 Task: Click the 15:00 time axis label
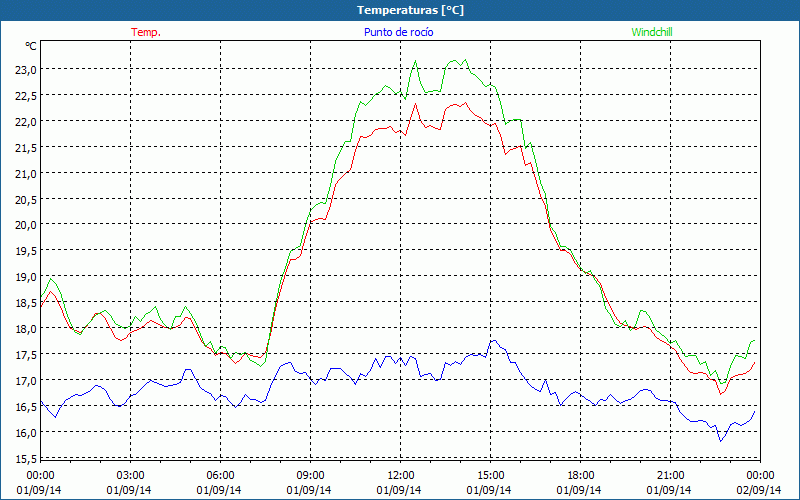490,476
